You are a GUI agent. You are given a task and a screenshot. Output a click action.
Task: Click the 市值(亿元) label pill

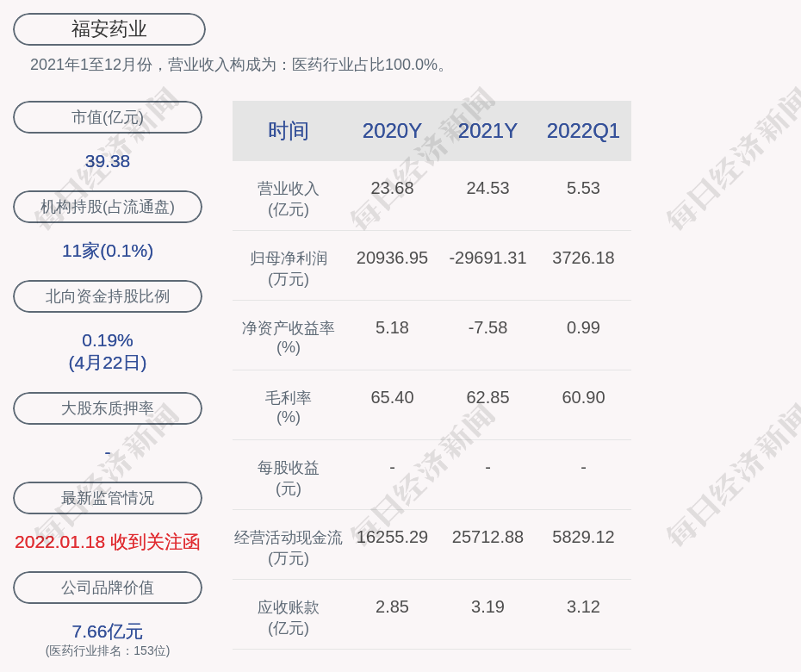pyautogui.click(x=108, y=117)
